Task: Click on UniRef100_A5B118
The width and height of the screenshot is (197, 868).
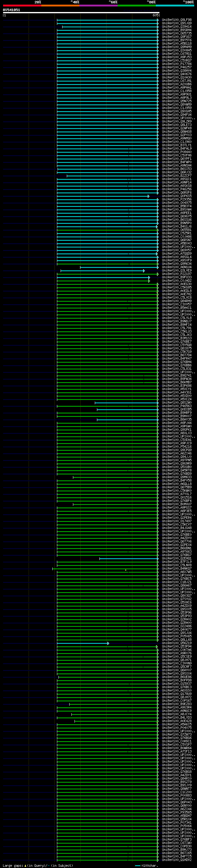Action: click(176, 43)
